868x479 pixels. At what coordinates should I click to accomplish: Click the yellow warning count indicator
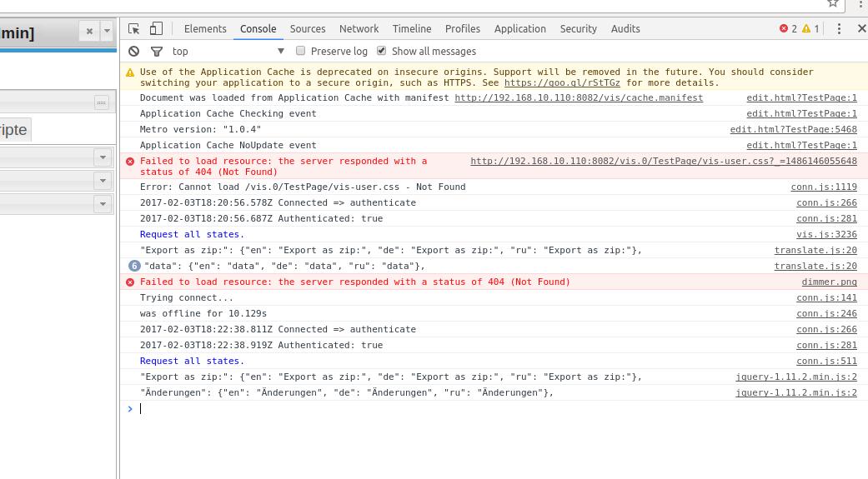pyautogui.click(x=810, y=28)
